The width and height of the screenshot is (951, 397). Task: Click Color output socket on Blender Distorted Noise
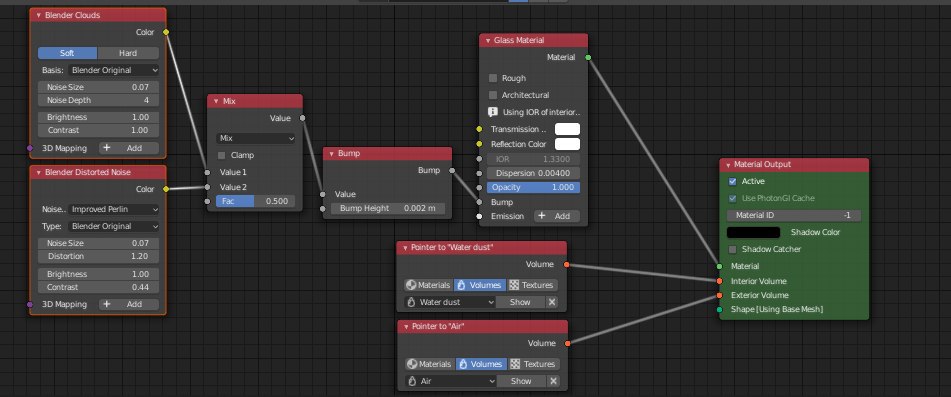[x=166, y=189]
